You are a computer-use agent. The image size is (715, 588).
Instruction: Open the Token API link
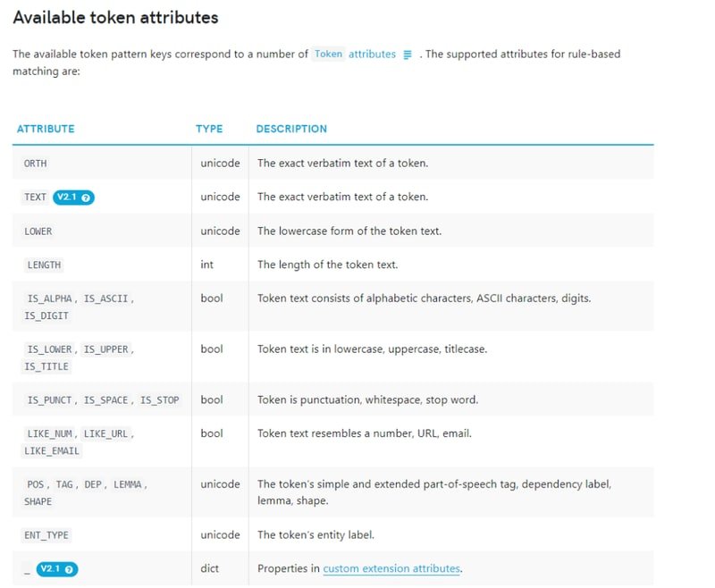328,55
